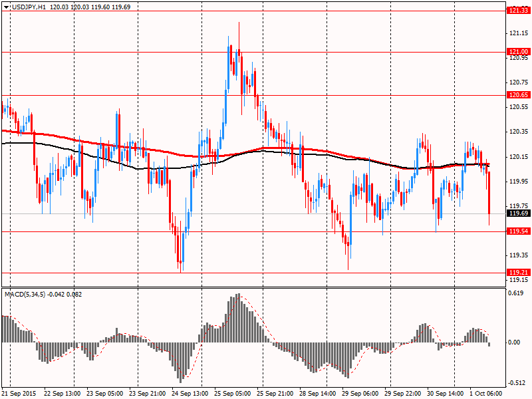
Task: Click the 1 Oct 06:00 time label
Action: coord(486,394)
